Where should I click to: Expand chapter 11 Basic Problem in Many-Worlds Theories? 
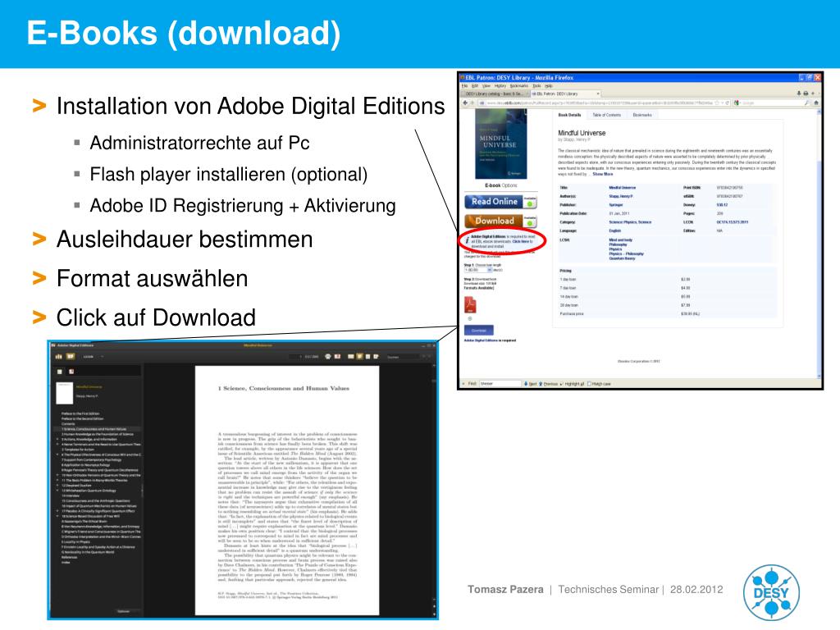click(x=57, y=480)
